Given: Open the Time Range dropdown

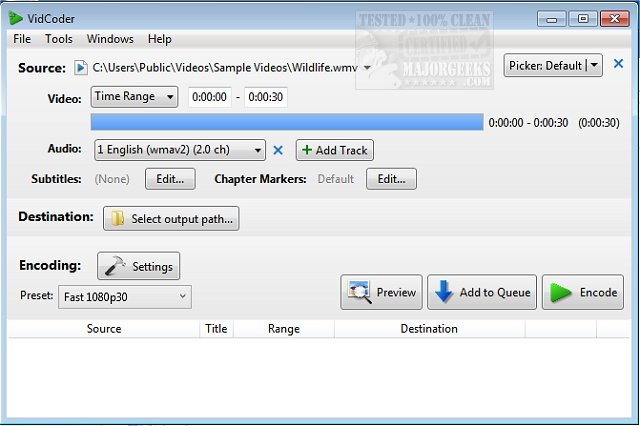Looking at the screenshot, I should (134, 97).
